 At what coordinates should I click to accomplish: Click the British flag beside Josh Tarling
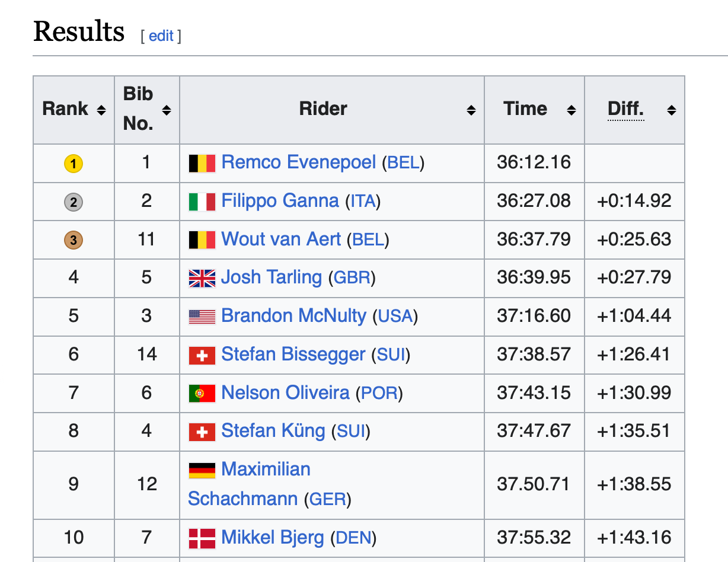coord(202,278)
